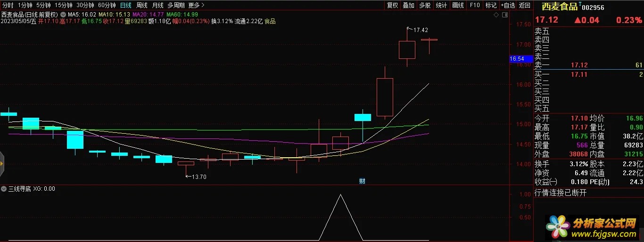Click the 食品 sector label in info line
This screenshot has width=644, height=242.
coord(270,21)
